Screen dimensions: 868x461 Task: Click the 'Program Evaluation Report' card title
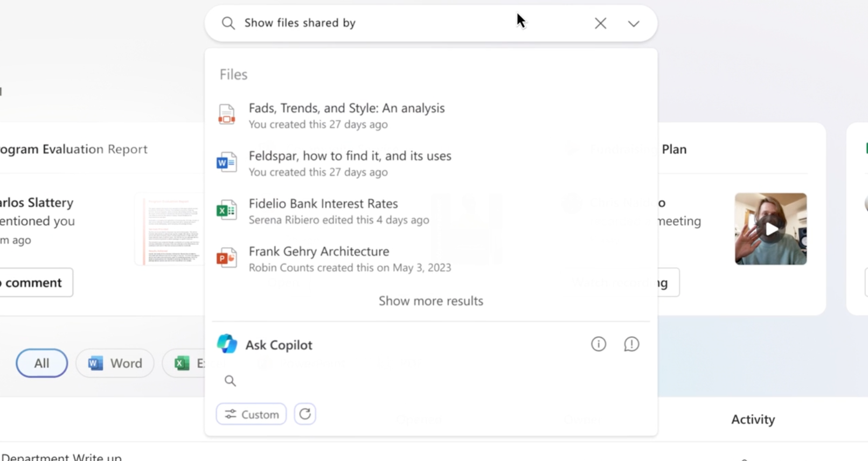(73, 149)
